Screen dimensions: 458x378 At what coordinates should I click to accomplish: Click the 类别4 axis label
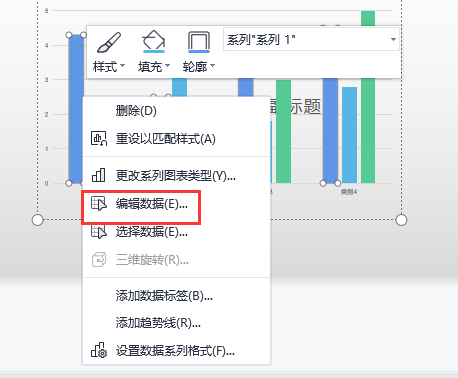(x=349, y=192)
